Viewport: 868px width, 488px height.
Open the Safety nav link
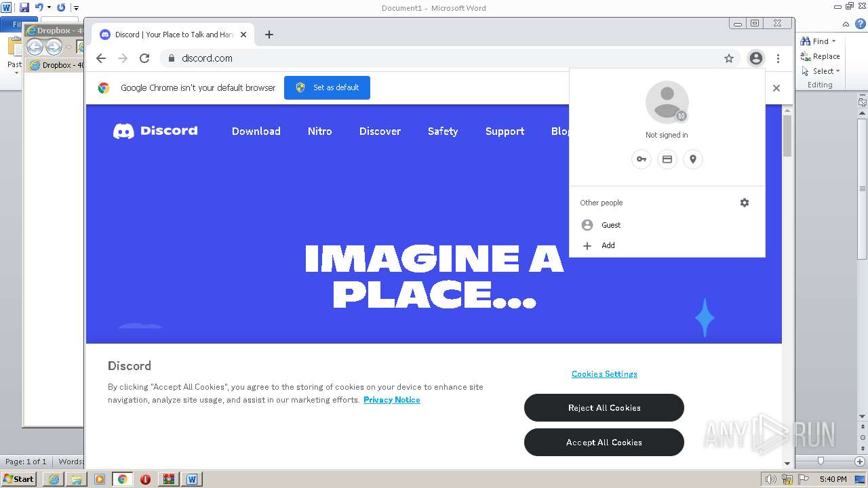pos(443,131)
